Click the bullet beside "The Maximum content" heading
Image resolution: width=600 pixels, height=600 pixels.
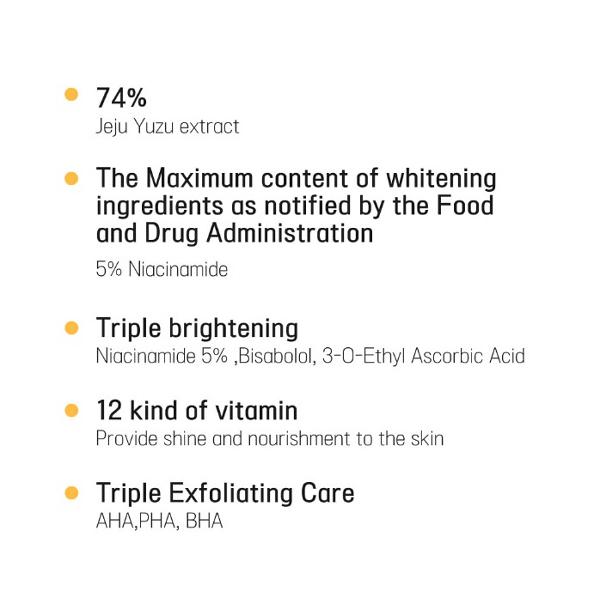pyautogui.click(x=71, y=180)
